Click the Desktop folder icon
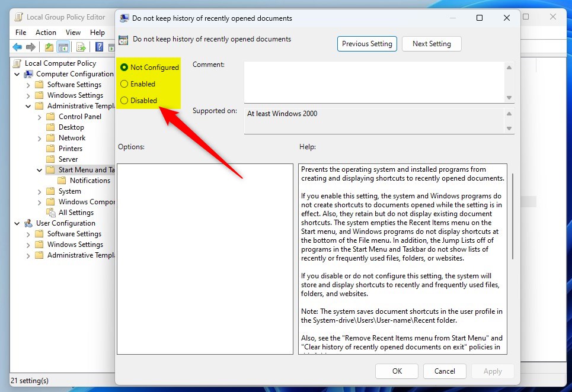Viewport: 572px width, 392px height. point(50,127)
